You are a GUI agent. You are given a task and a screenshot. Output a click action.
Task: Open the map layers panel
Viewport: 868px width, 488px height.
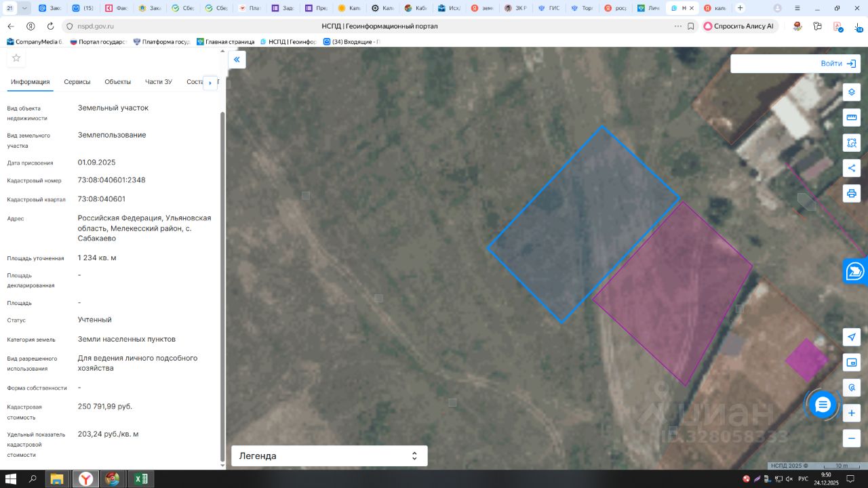click(x=852, y=92)
